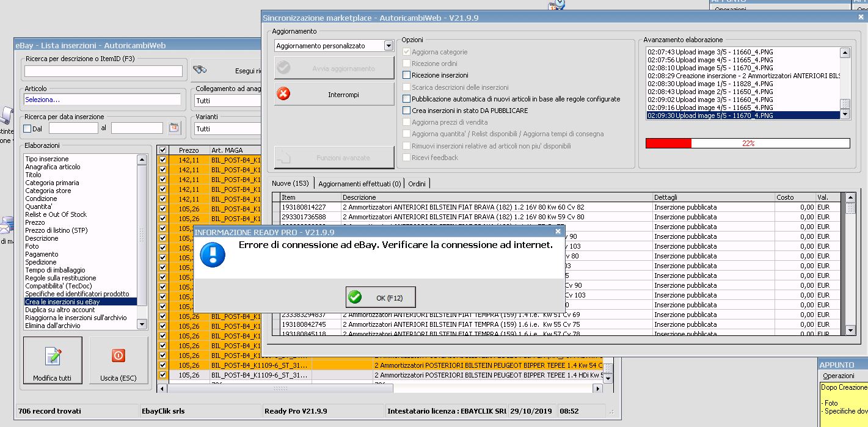Select Relist e Out Of Stock entry
Image resolution: width=868 pixels, height=427 pixels.
(x=56, y=214)
